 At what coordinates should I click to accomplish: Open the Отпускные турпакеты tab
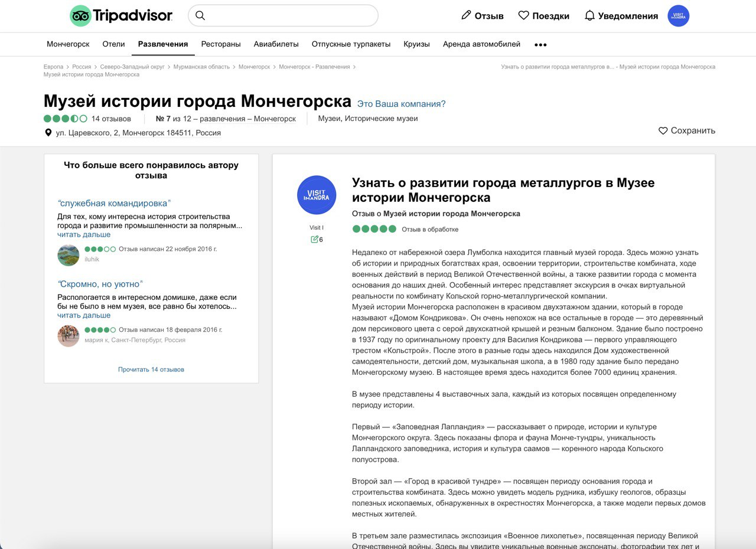point(351,44)
